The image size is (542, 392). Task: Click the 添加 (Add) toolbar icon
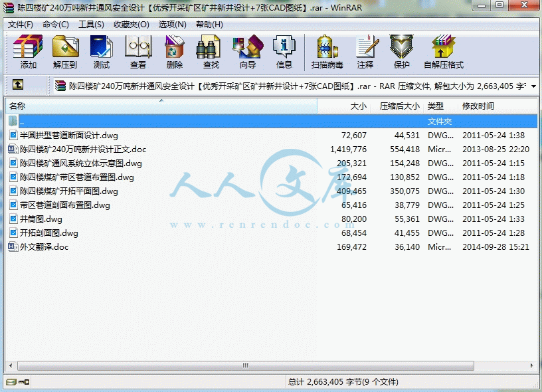pyautogui.click(x=28, y=46)
